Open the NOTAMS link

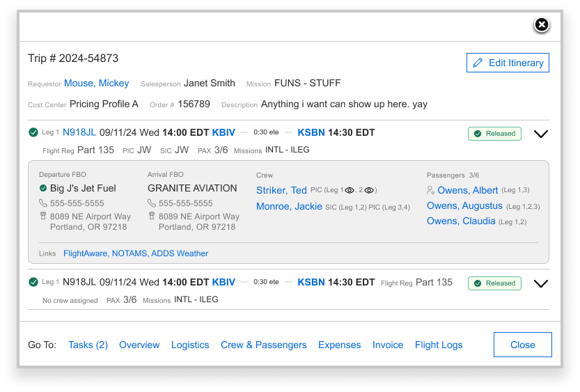coord(130,253)
